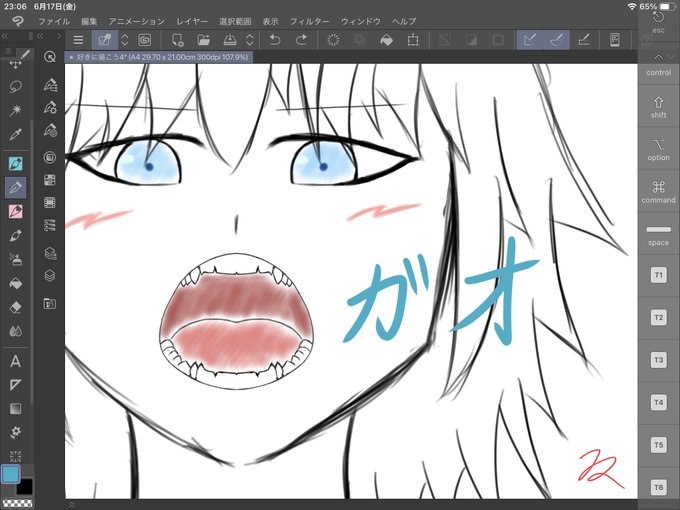Tap the T3 shortcut key
This screenshot has height=510, width=680.
click(658, 360)
